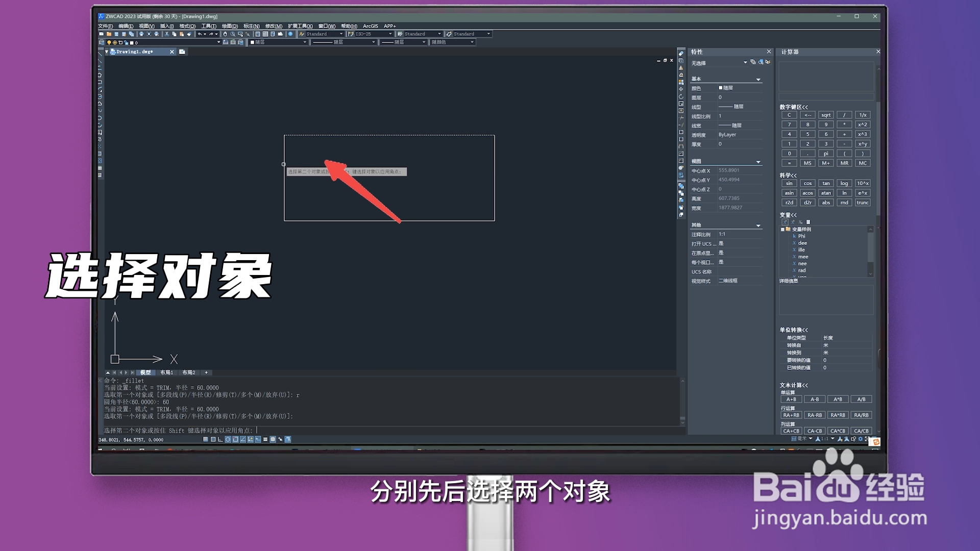Click the Cut (scissors) toolbar icon

[x=167, y=34]
